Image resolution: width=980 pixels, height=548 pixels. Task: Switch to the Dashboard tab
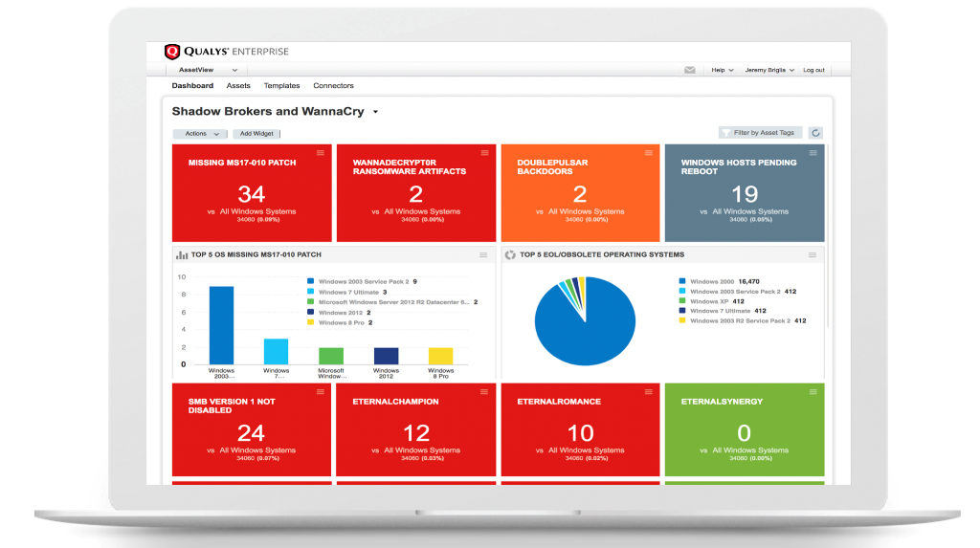click(x=192, y=86)
